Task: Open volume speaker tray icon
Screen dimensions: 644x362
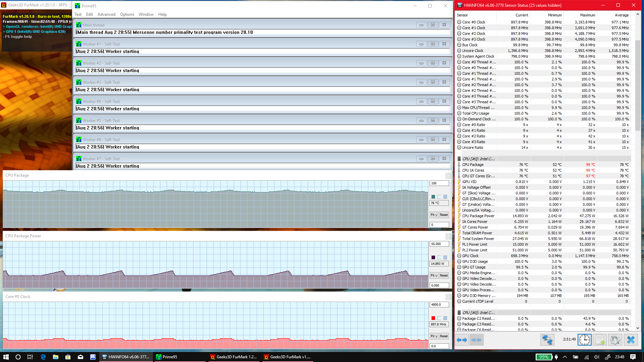Action: point(597,357)
